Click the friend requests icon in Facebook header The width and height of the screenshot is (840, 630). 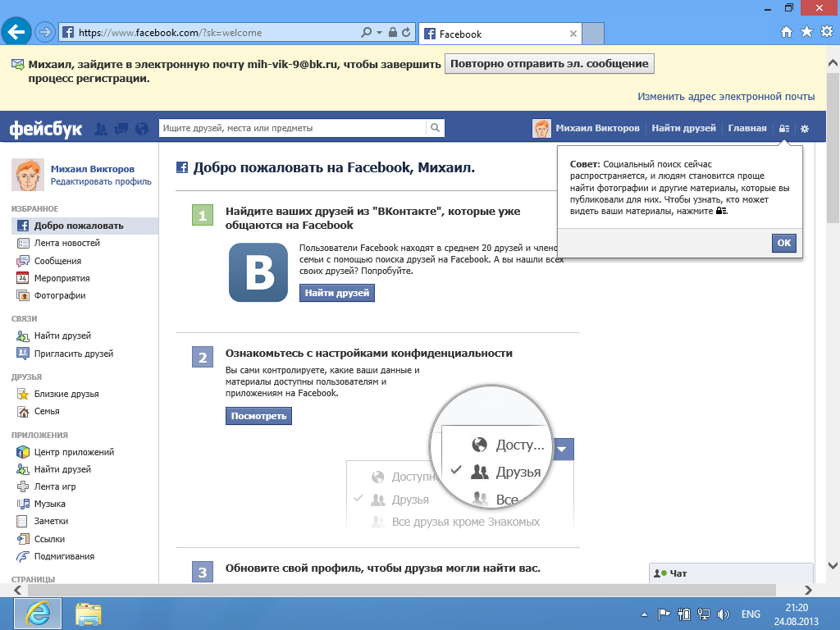(x=101, y=129)
